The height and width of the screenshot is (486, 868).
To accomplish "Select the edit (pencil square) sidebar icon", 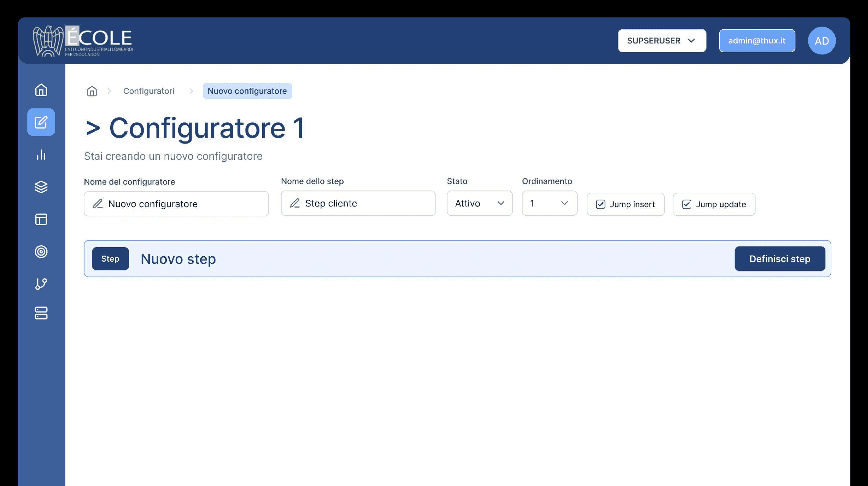I will 41,122.
